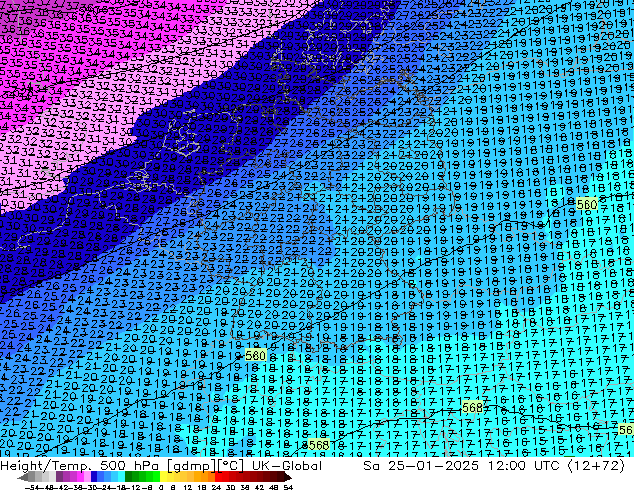Click the date text 'Sa 25-01-2025'
Image resolution: width=634 pixels, height=490 pixels.
[x=421, y=466]
